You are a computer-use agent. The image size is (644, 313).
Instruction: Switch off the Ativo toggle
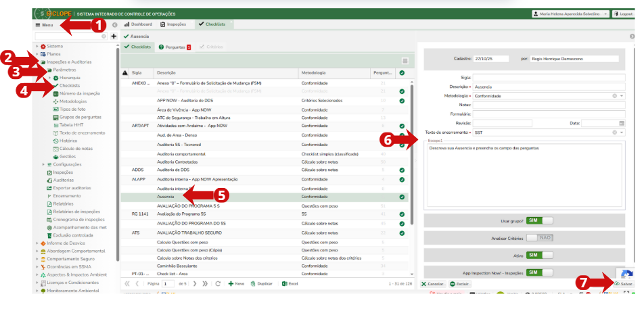(539, 255)
